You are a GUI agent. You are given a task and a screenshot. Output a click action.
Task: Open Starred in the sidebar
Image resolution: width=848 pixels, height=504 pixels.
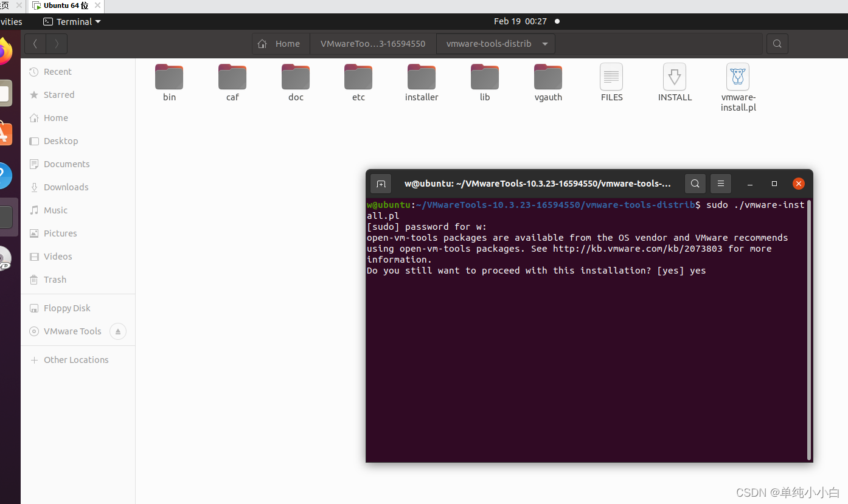click(x=78, y=95)
